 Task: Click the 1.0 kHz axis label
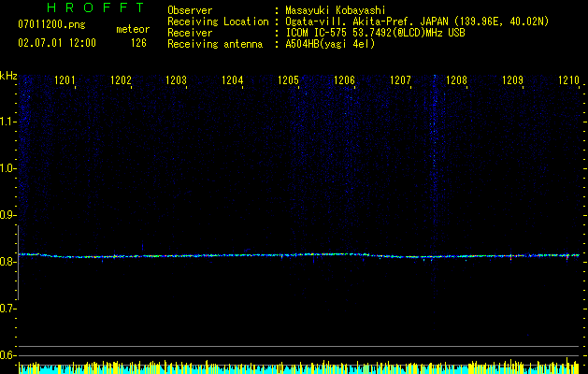(7, 168)
